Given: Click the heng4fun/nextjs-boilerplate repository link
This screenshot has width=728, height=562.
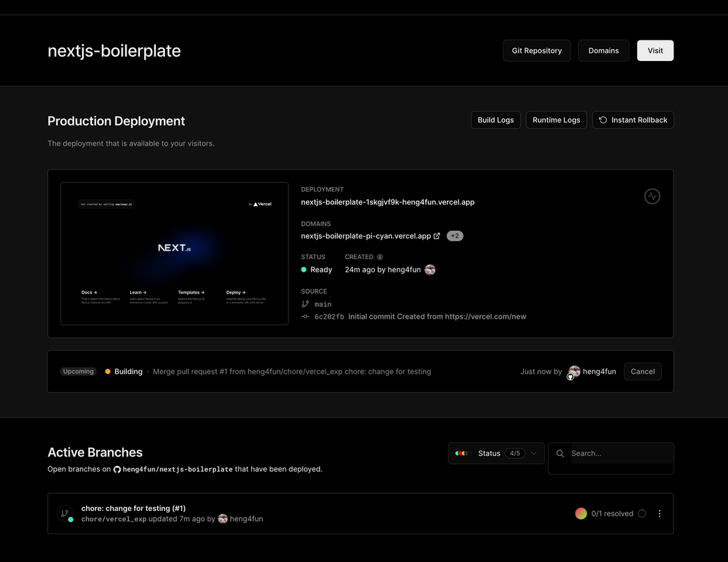Looking at the screenshot, I should [x=177, y=469].
